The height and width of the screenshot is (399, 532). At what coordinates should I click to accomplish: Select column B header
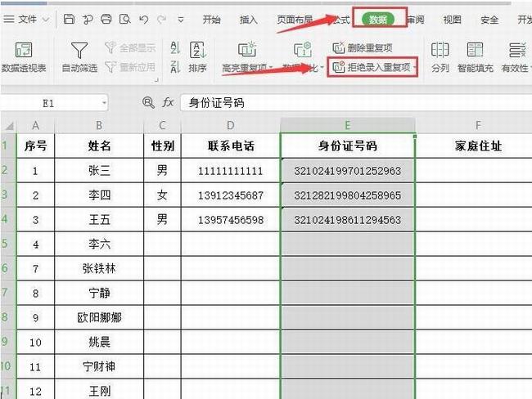click(x=99, y=125)
